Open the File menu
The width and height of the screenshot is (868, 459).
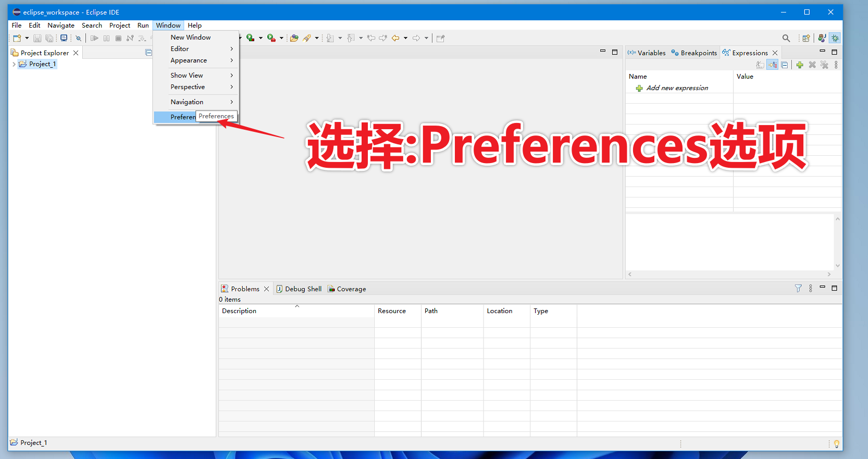17,25
